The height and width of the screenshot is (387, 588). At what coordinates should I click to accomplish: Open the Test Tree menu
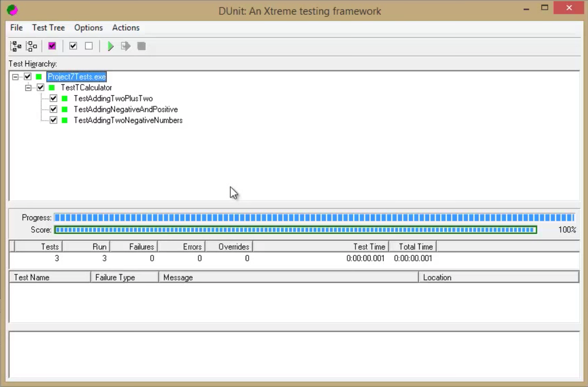pos(48,27)
